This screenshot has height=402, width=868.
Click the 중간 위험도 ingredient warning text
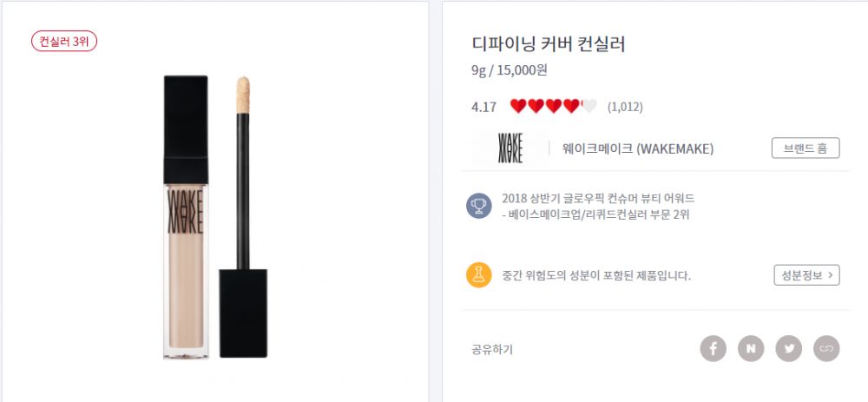pos(596,276)
